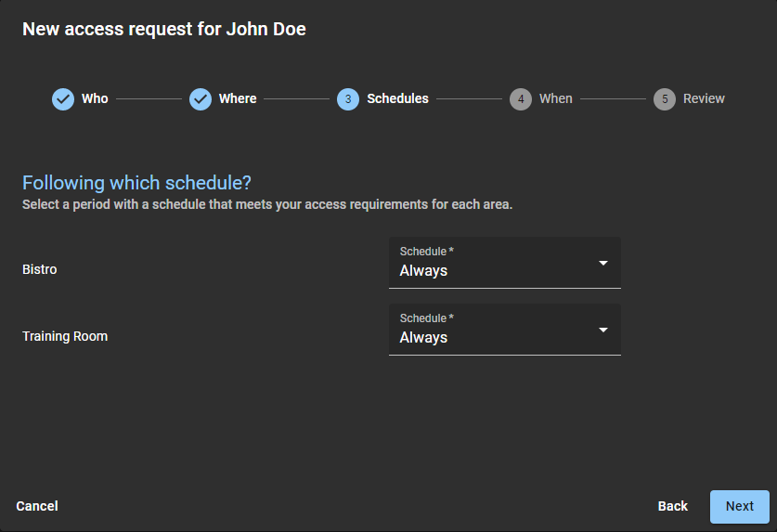Go to the Who step label

(95, 98)
